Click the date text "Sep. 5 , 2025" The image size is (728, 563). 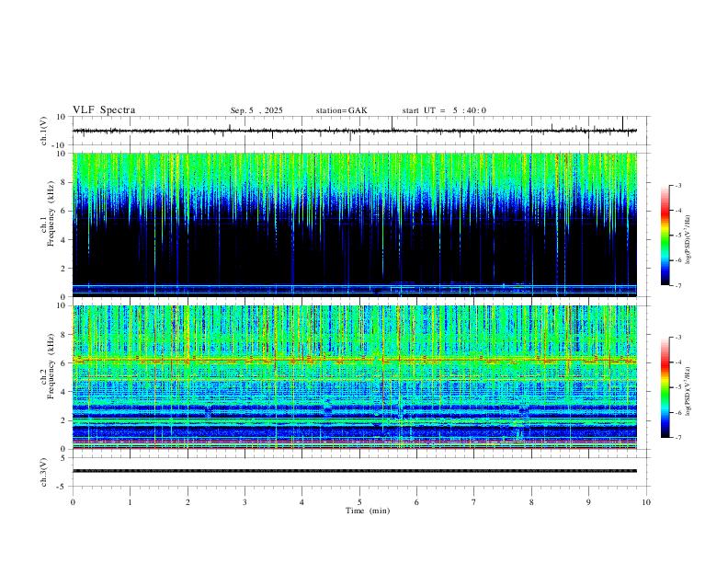pos(256,110)
